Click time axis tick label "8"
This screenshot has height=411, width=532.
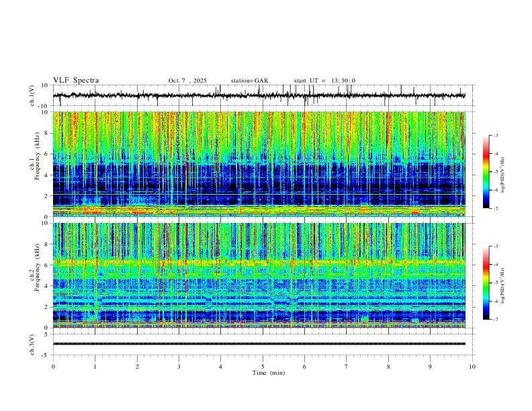coord(388,367)
